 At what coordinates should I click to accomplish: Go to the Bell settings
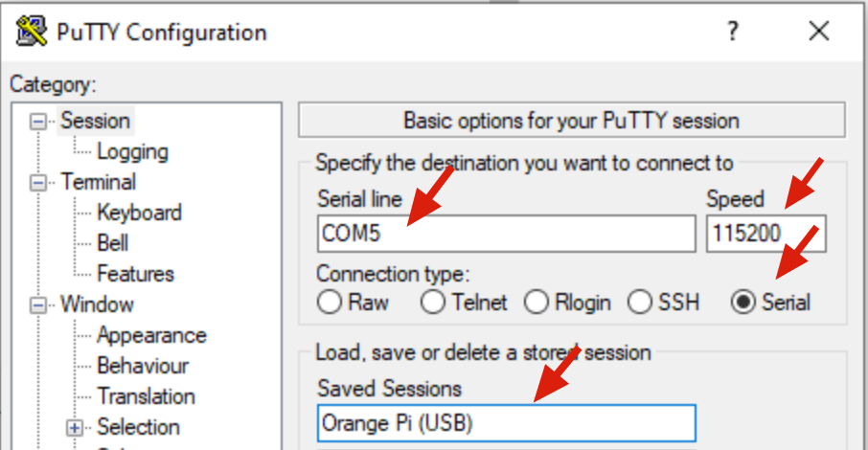[112, 243]
